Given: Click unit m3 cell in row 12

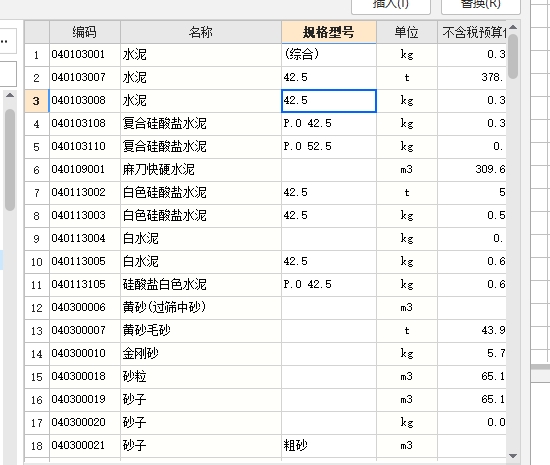Looking at the screenshot, I should (407, 308).
